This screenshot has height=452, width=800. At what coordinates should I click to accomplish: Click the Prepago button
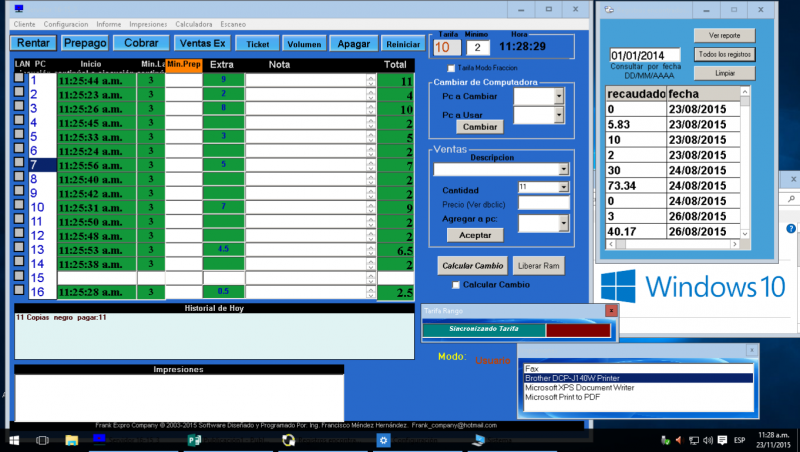tap(85, 43)
